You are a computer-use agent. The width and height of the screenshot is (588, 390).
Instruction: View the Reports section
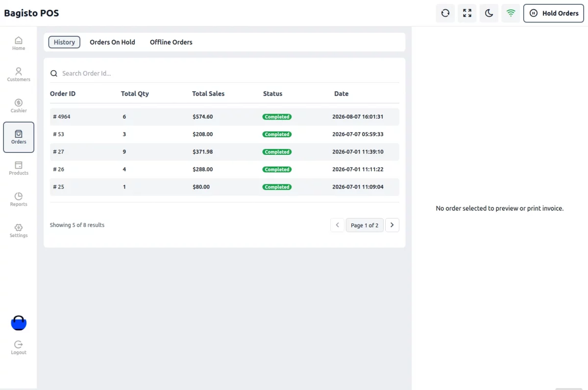19,199
